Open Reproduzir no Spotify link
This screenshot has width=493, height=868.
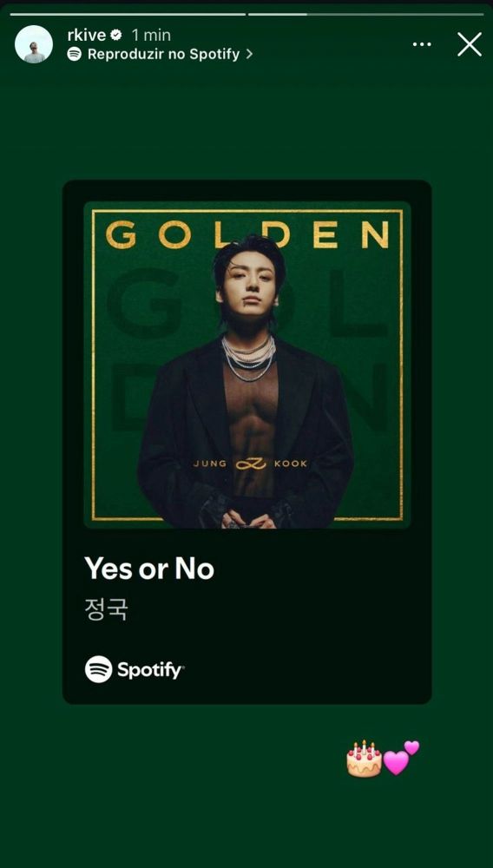pos(163,54)
